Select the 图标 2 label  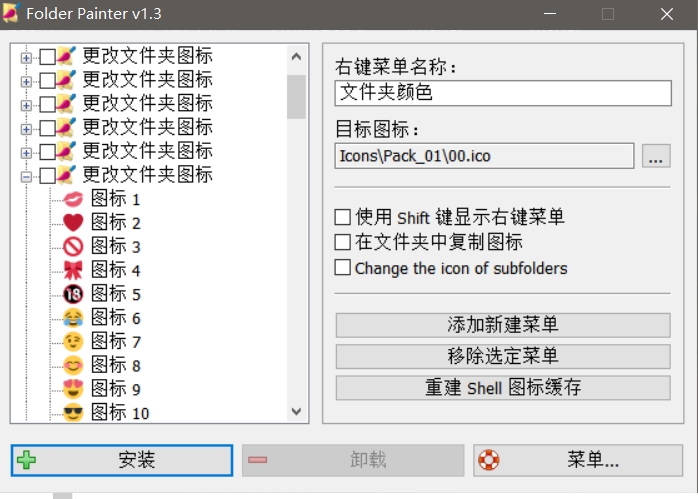tap(116, 223)
